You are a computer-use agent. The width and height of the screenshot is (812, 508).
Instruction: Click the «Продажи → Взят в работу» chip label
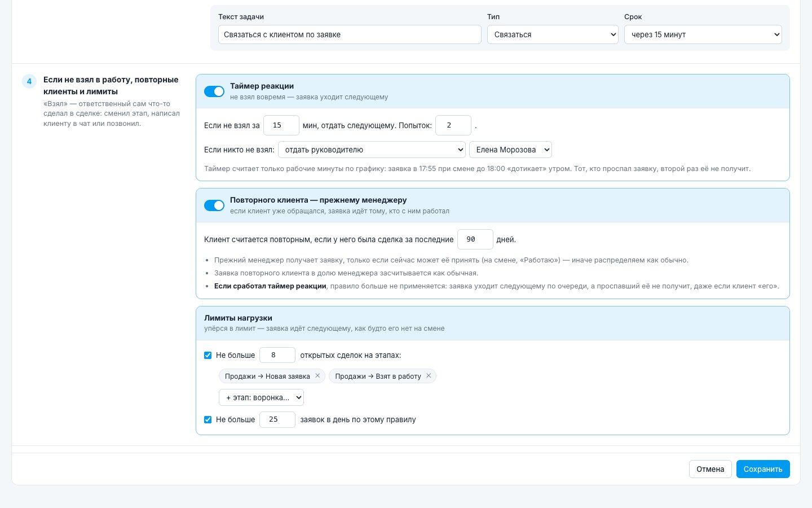[x=378, y=376]
